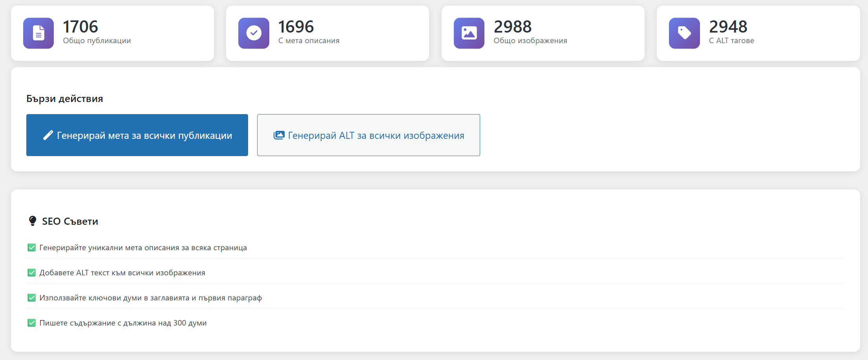Click the pencil icon in the meta button
Image resolution: width=868 pixels, height=360 pixels.
tap(48, 135)
